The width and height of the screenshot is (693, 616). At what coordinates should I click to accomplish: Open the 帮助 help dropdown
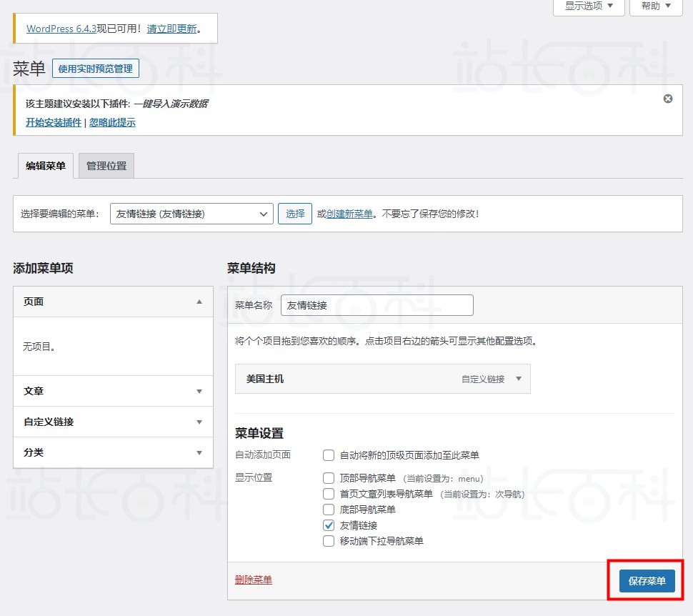click(x=656, y=6)
